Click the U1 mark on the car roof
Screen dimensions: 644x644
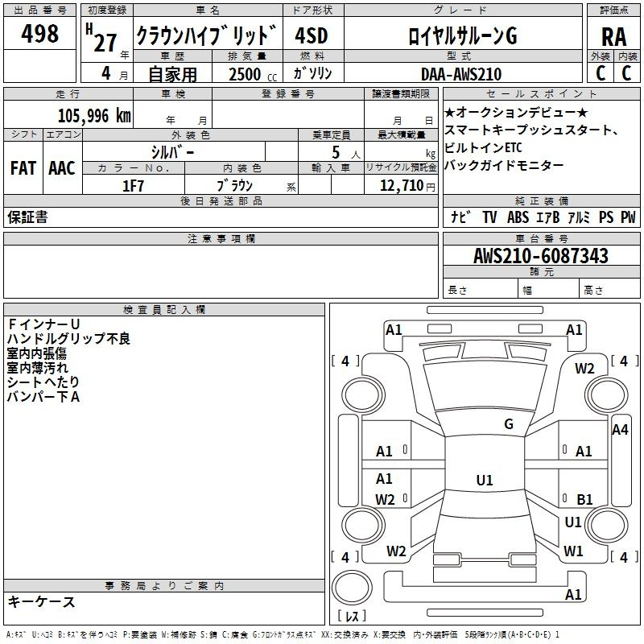[484, 481]
